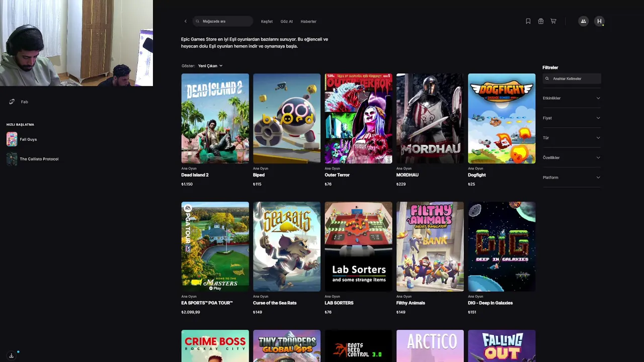
Task: Open the gift icon in header
Action: [541, 21]
